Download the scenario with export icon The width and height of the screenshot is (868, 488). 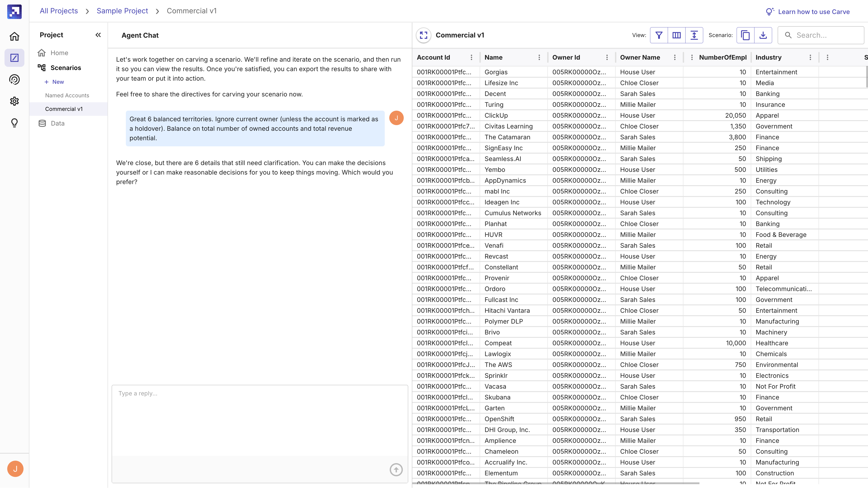(x=763, y=35)
